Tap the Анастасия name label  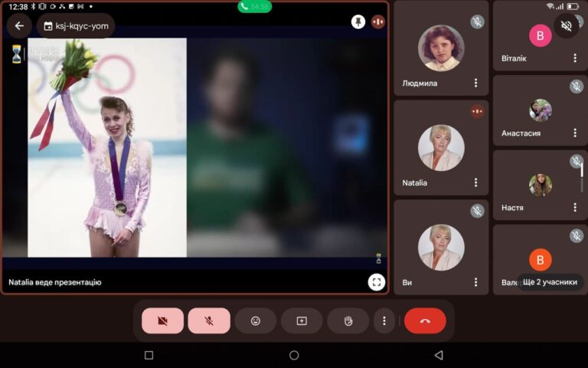[x=521, y=133]
